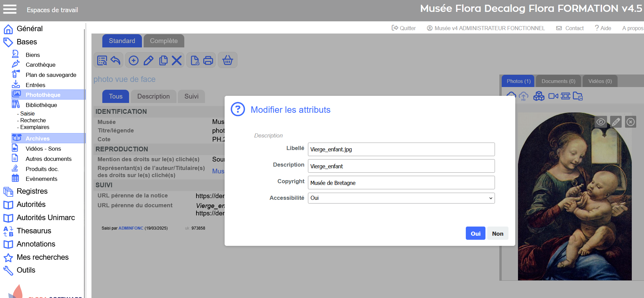Click the video camera icon in media panel
This screenshot has width=644, height=298.
pos(553,96)
